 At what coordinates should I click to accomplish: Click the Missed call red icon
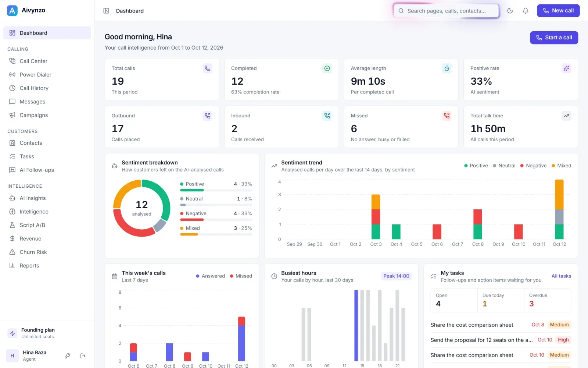coord(447,116)
